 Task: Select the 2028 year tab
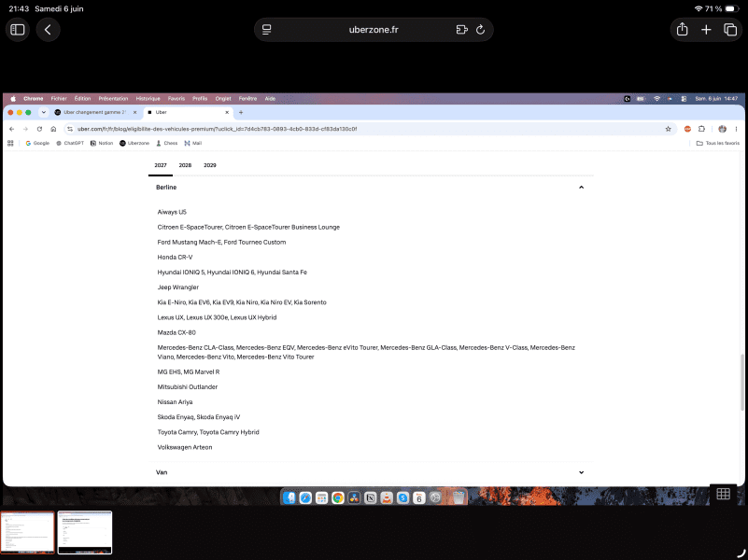tap(185, 165)
